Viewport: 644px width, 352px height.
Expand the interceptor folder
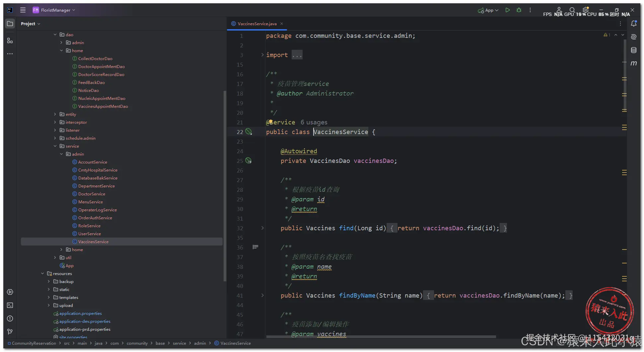(x=55, y=122)
